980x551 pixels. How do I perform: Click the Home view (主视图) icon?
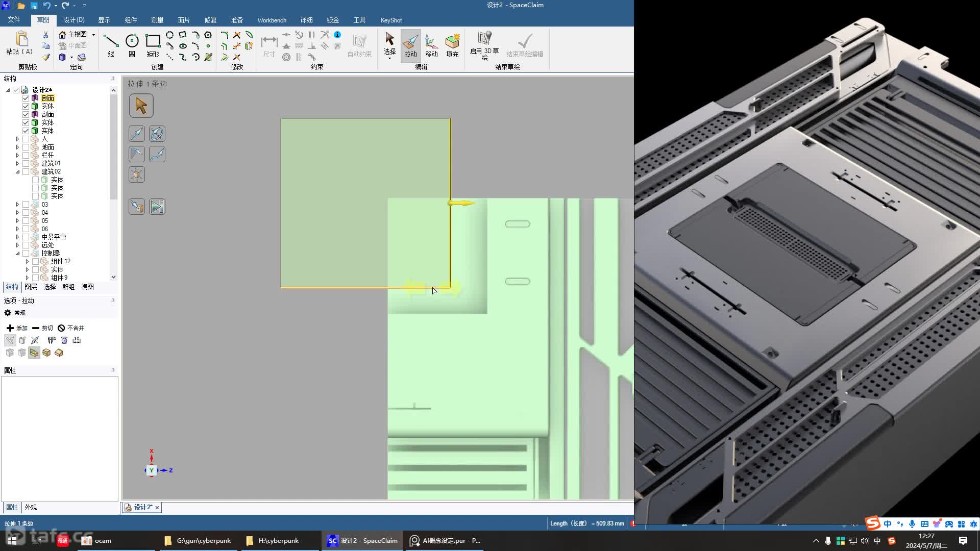click(62, 35)
